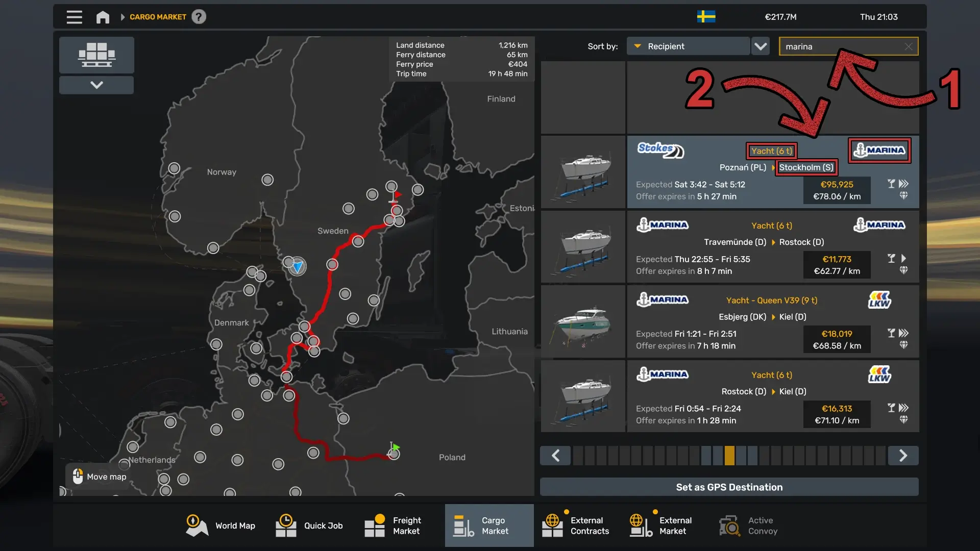Viewport: 980px width, 551px height.
Task: Click the Stokes sender company logo
Action: coord(660,150)
